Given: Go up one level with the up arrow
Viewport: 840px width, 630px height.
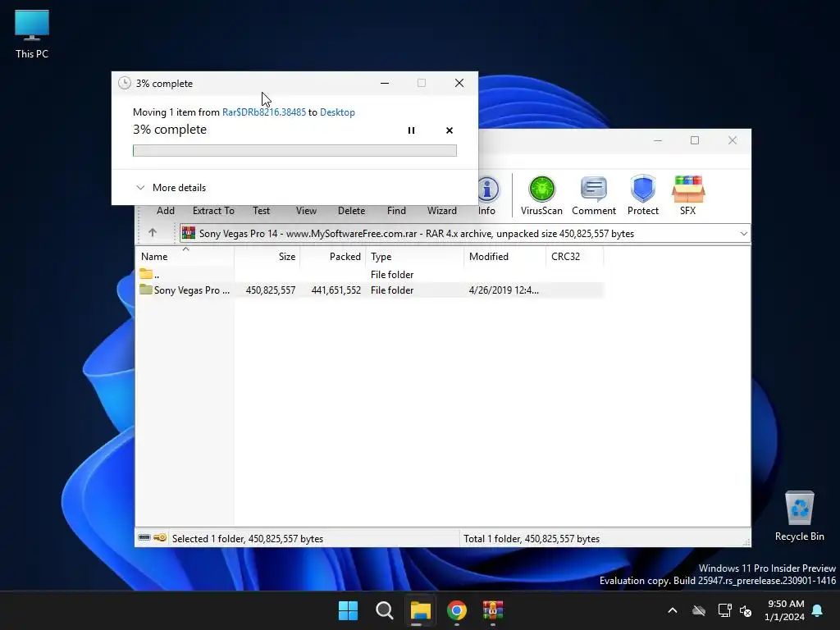Looking at the screenshot, I should click(x=152, y=232).
